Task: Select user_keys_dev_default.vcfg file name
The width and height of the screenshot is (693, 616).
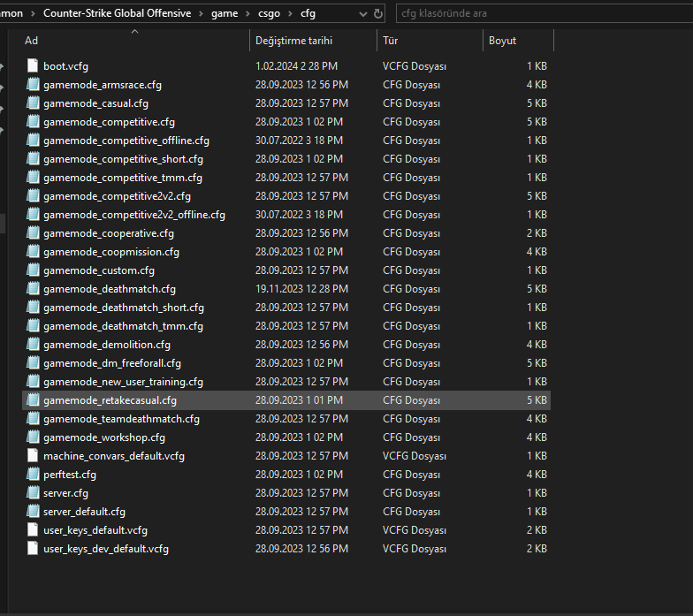Action: tap(106, 549)
